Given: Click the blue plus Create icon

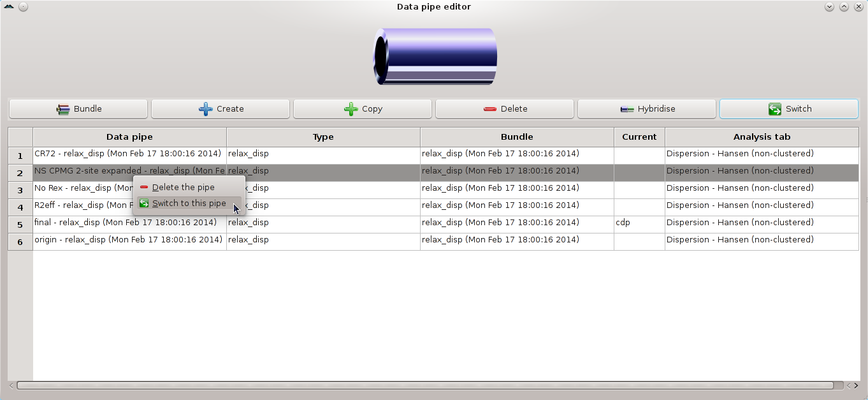Looking at the screenshot, I should (206, 109).
